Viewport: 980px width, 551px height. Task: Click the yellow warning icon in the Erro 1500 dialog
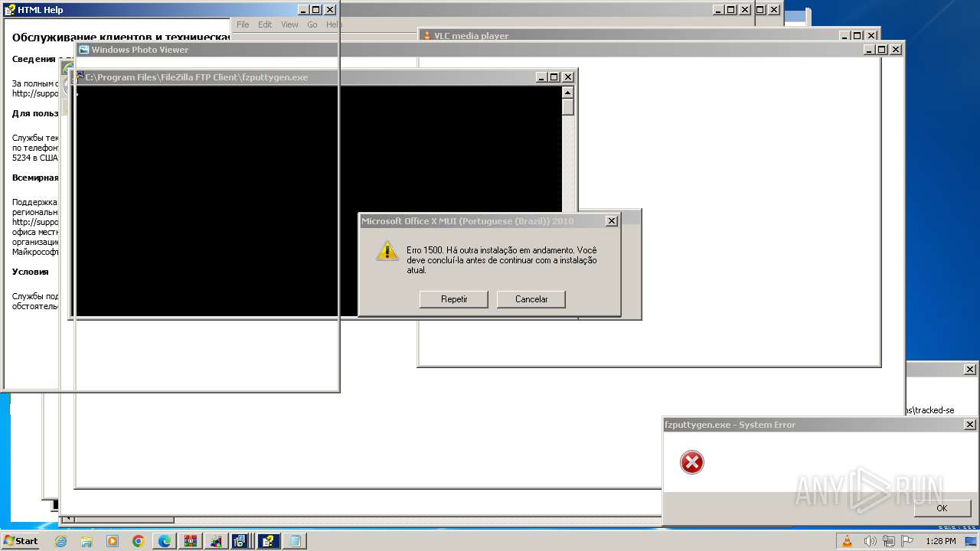pyautogui.click(x=387, y=251)
